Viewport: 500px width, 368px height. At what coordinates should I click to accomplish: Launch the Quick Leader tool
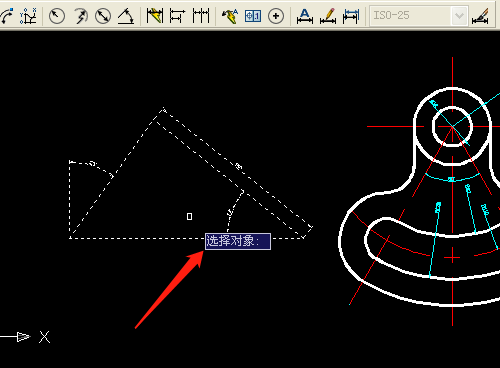point(230,16)
